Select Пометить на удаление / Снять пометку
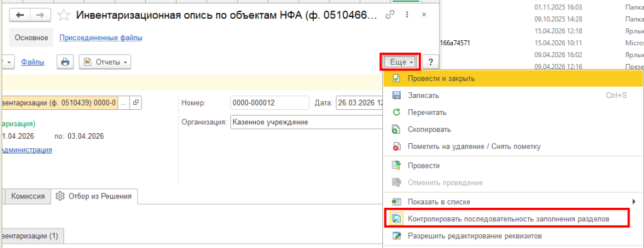The image size is (644, 248). click(x=513, y=147)
